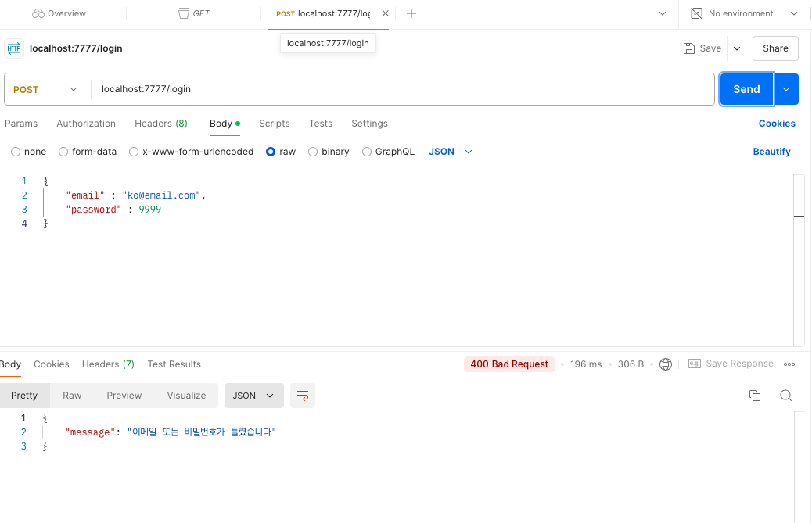The image size is (812, 523).
Task: Open the Scripts tab
Action: [275, 123]
